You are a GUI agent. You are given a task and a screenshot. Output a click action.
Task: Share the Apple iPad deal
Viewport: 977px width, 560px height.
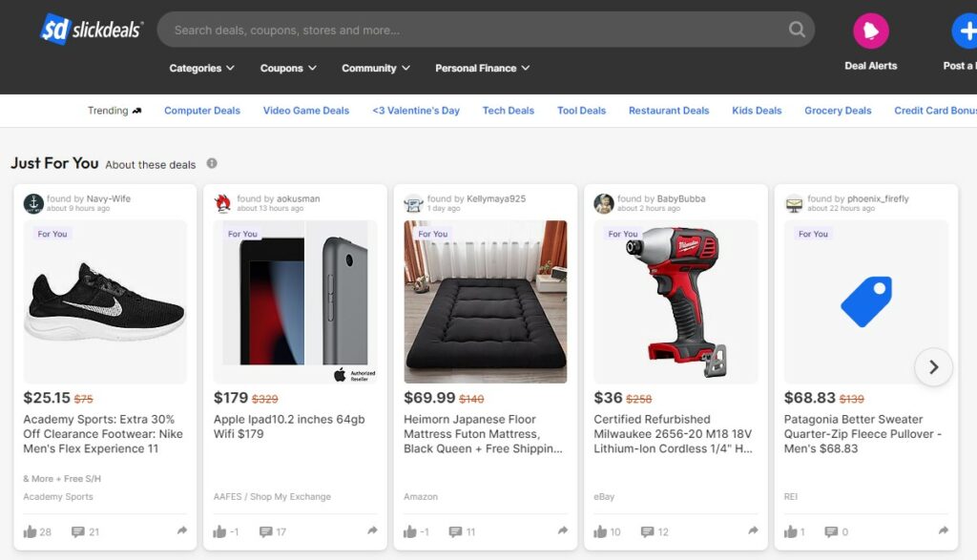pyautogui.click(x=373, y=530)
